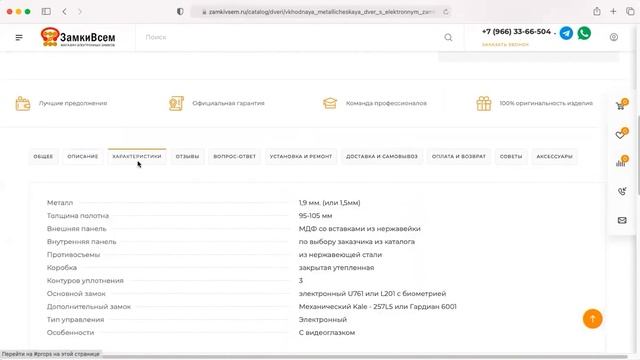Switch to the Общее tab
This screenshot has height=360, width=640.
point(43,156)
